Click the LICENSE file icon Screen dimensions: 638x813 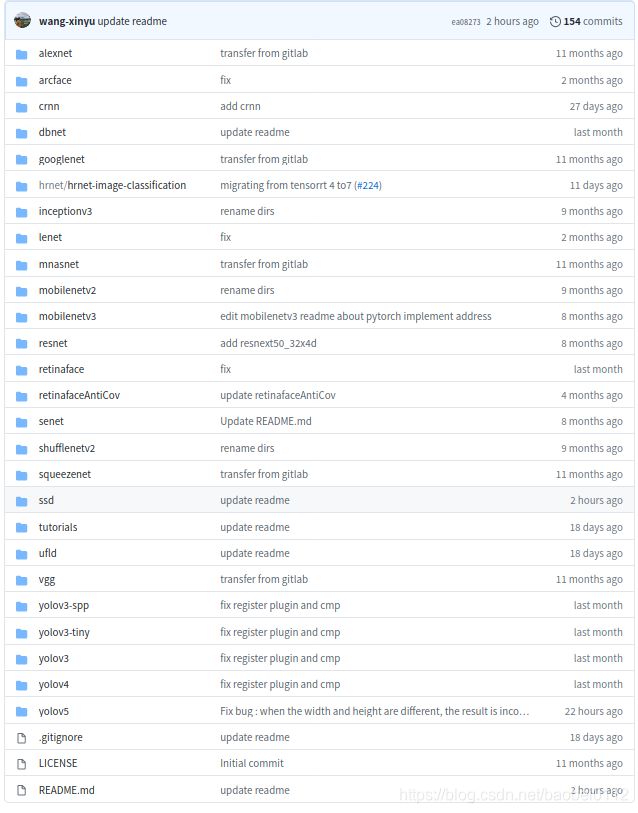pyautogui.click(x=21, y=764)
